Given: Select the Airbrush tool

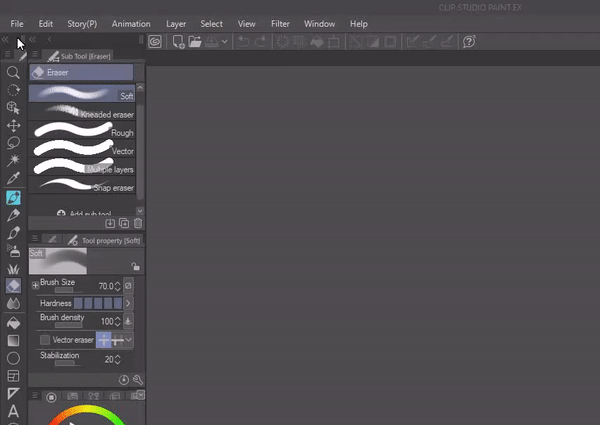Looking at the screenshot, I should [x=13, y=251].
